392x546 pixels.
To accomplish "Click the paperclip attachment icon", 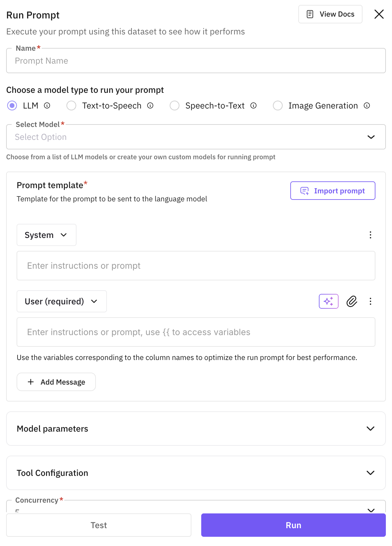I will click(x=352, y=301).
